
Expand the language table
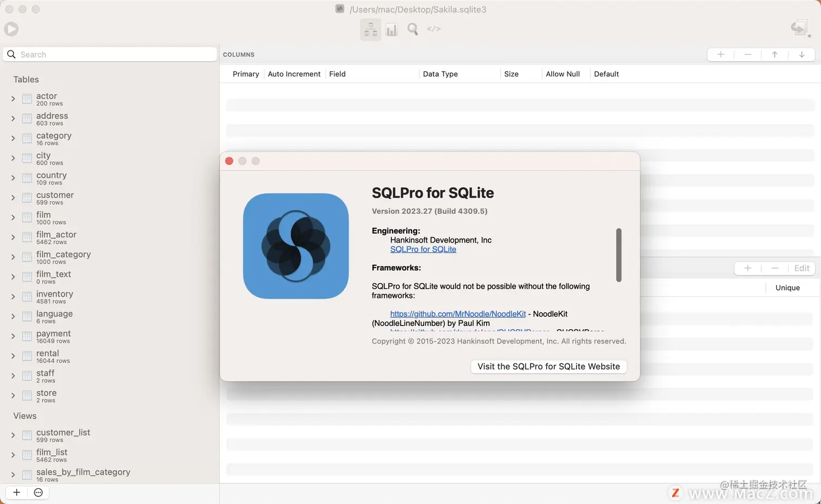(x=13, y=316)
